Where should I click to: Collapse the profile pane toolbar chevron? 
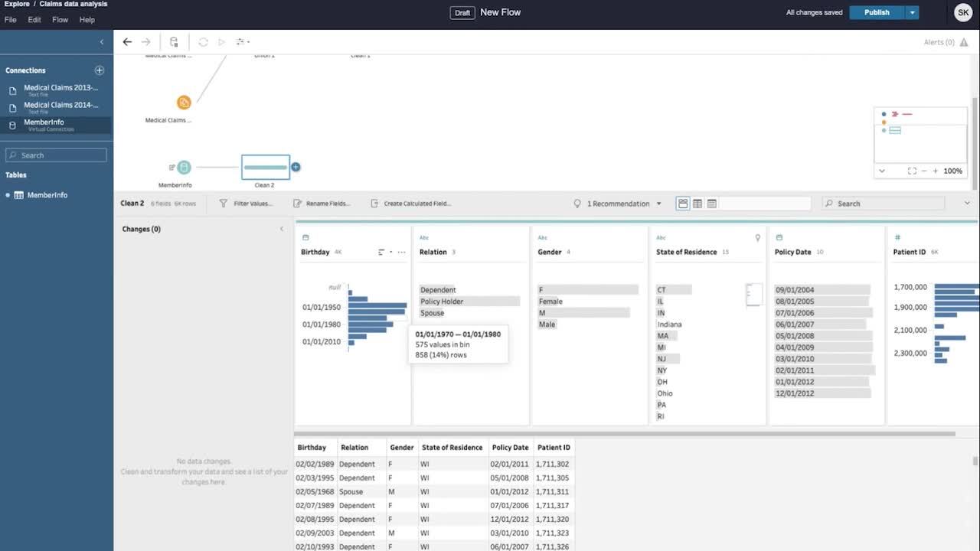967,203
